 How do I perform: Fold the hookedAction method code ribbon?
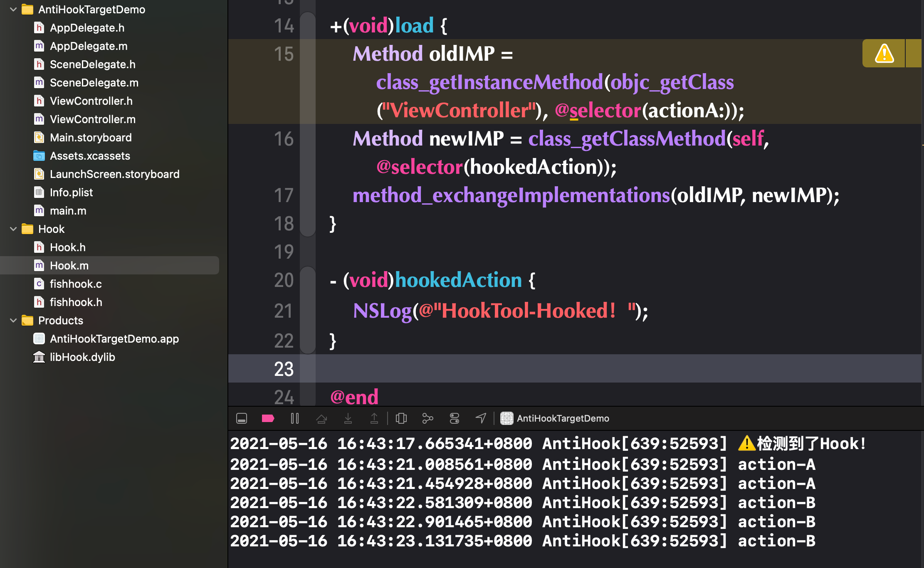pyautogui.click(x=308, y=310)
